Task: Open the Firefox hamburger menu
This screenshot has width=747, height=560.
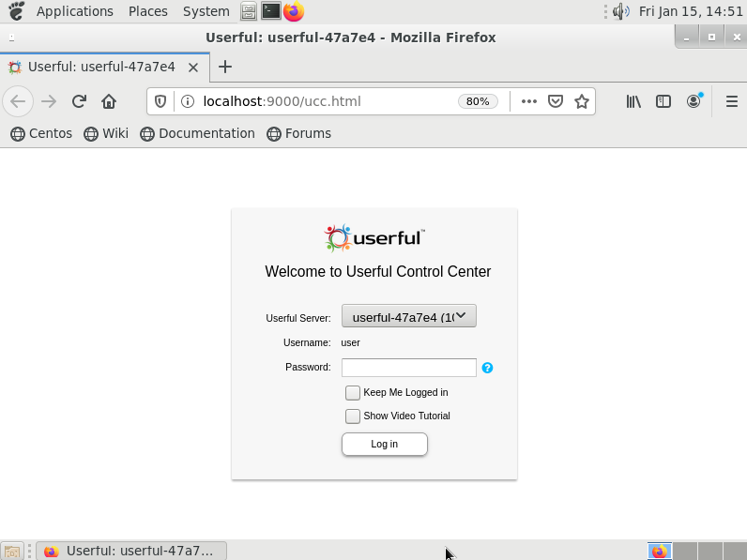Action: (731, 101)
